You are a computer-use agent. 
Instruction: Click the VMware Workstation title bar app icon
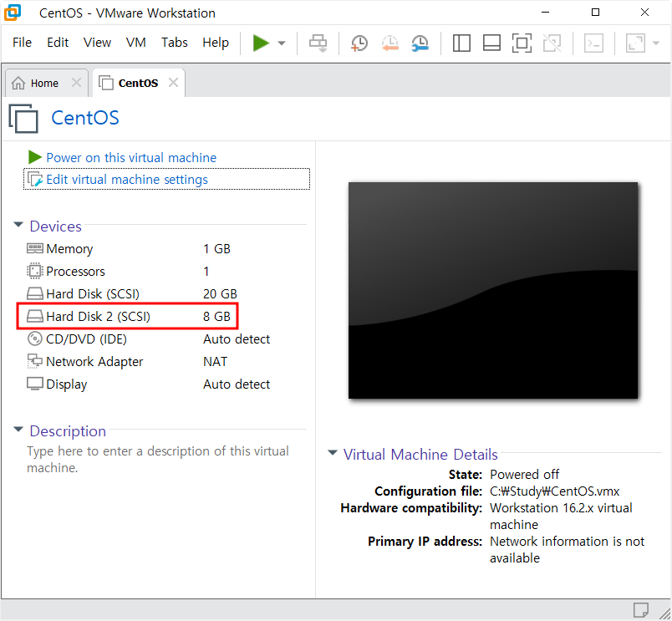coord(13,13)
